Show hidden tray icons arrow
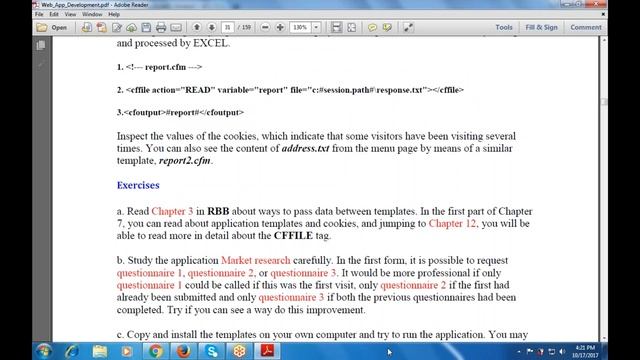Viewport: 640px width, 360px height. [519, 351]
